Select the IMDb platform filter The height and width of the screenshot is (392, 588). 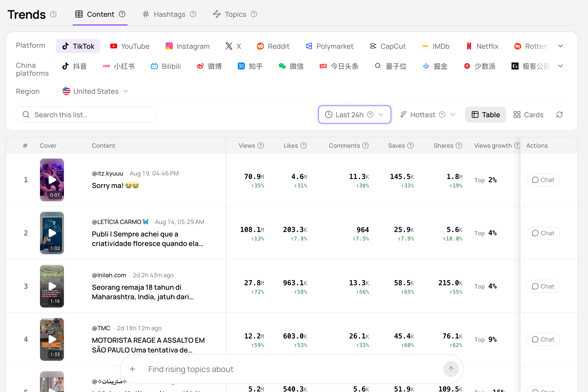click(436, 46)
